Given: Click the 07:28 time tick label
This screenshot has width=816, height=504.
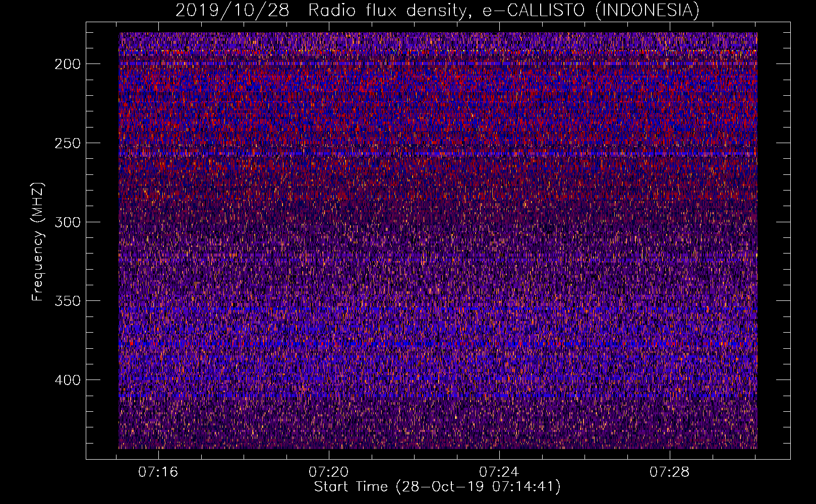Looking at the screenshot, I should (669, 472).
